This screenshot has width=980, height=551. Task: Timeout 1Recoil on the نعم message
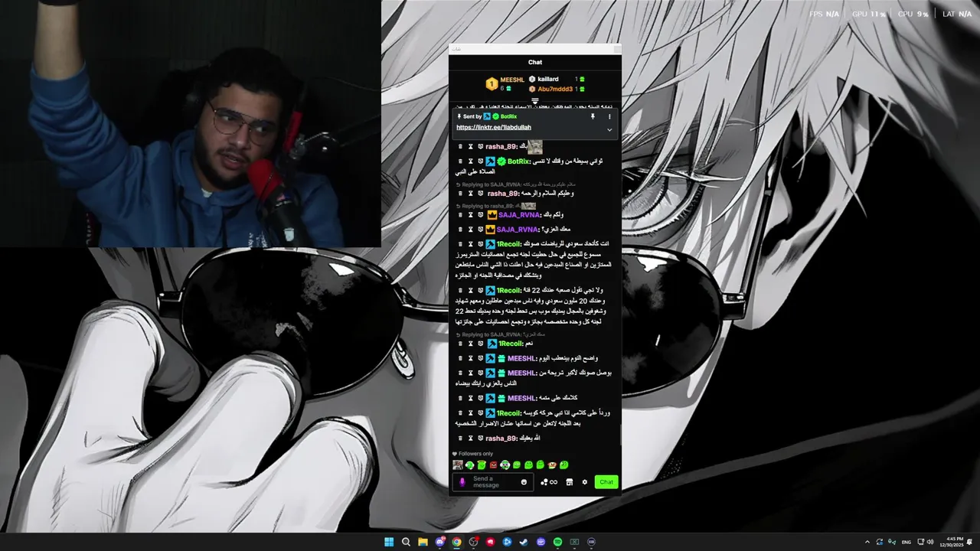[470, 344]
